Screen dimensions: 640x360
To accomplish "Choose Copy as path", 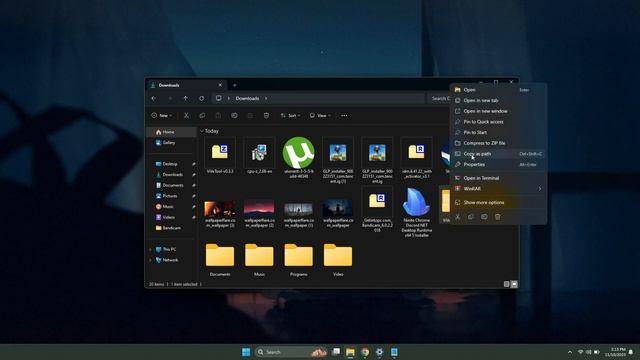I will pyautogui.click(x=498, y=154).
